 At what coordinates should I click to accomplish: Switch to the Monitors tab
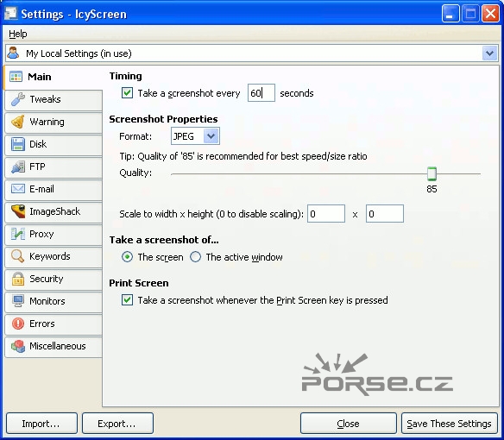(x=54, y=301)
